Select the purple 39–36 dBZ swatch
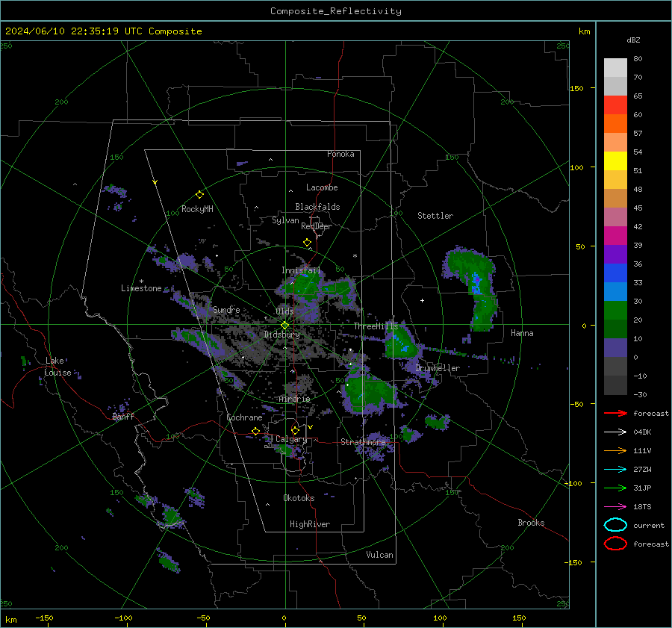Screen dimensions: 672x628 click(x=615, y=255)
